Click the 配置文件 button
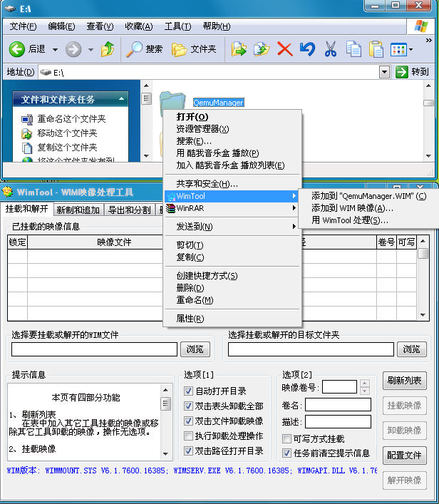 click(x=404, y=455)
